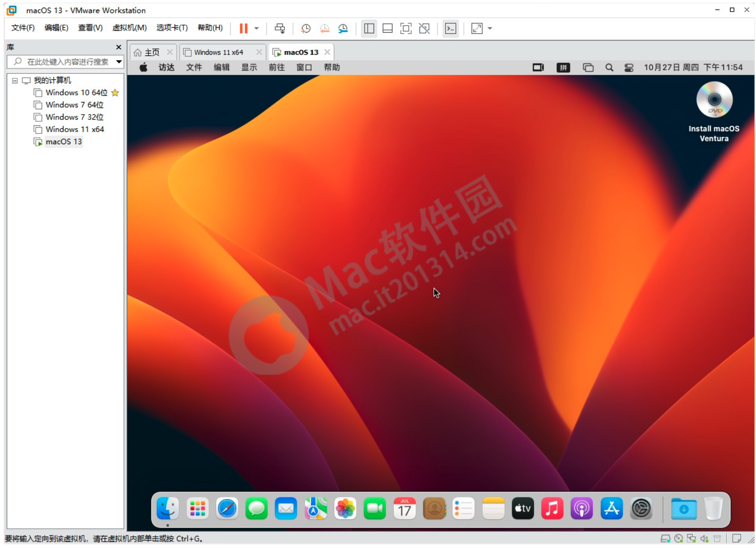Open System Settings from the Dock
756x548 pixels.
tap(641, 509)
